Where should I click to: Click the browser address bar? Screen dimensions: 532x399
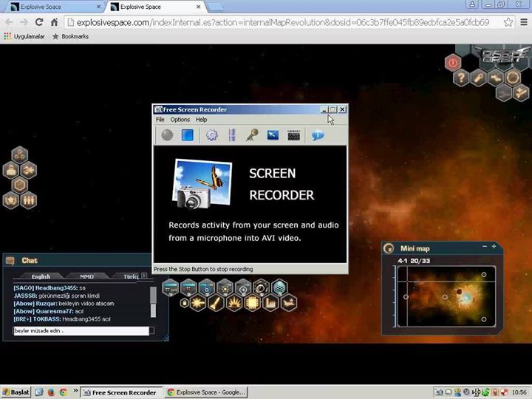click(290, 22)
